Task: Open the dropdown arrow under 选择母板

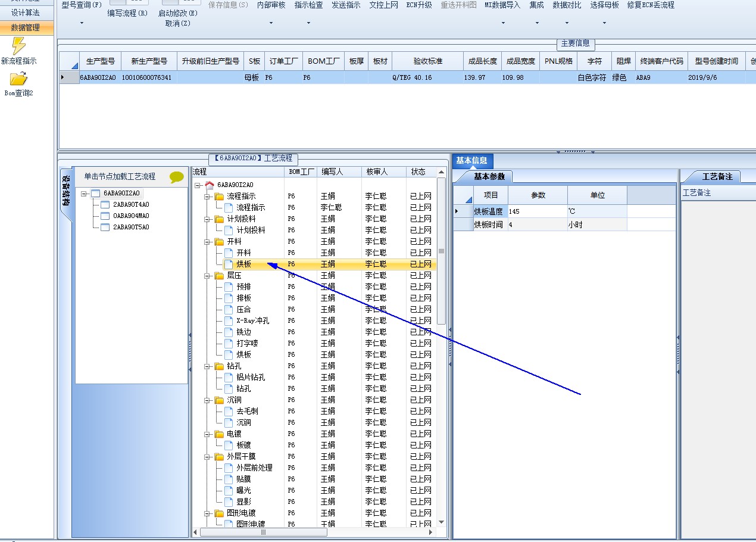Action: [604, 23]
